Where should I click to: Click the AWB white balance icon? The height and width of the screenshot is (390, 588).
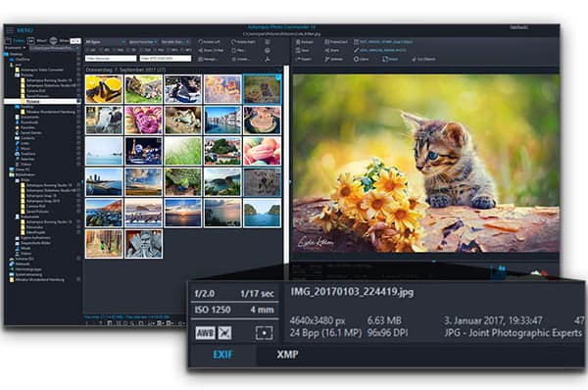(x=205, y=332)
